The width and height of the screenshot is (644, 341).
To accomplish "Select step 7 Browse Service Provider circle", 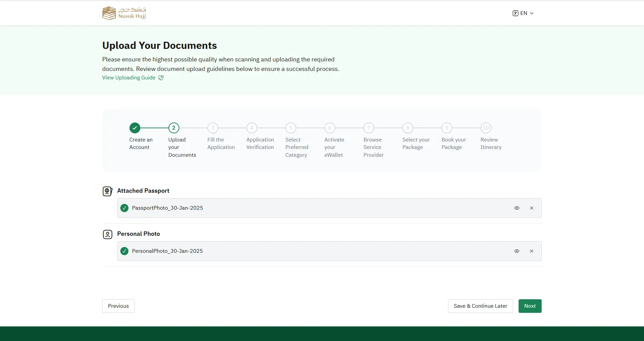I will tap(369, 128).
